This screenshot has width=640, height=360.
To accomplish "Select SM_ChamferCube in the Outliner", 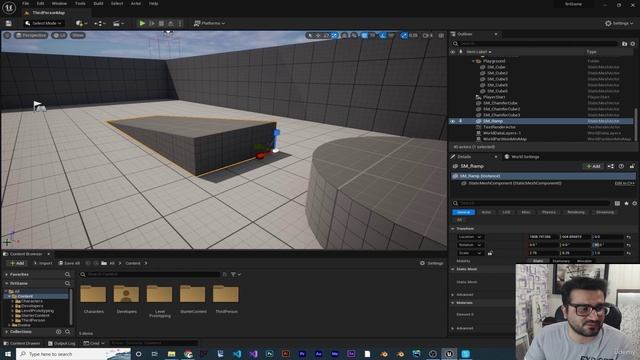I will (500, 103).
